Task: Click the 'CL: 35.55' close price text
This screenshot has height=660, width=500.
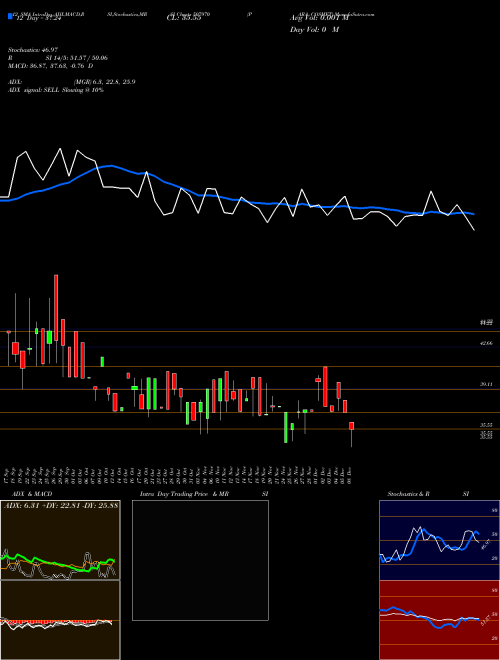Action: pos(184,18)
